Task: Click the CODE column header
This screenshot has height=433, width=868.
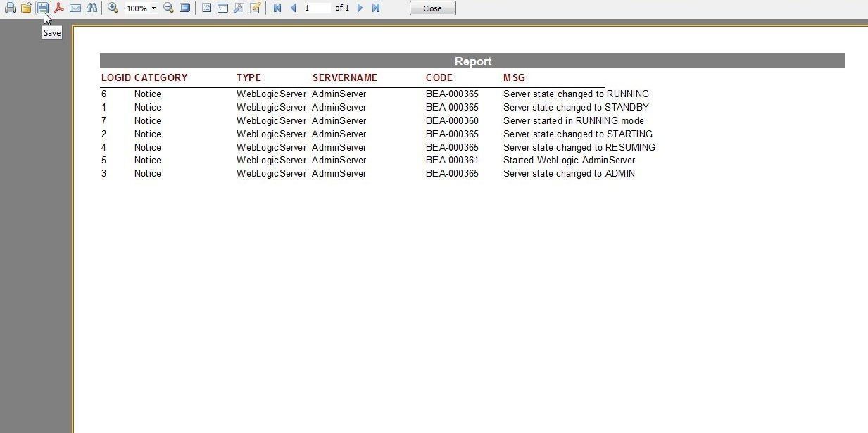Action: pos(439,77)
